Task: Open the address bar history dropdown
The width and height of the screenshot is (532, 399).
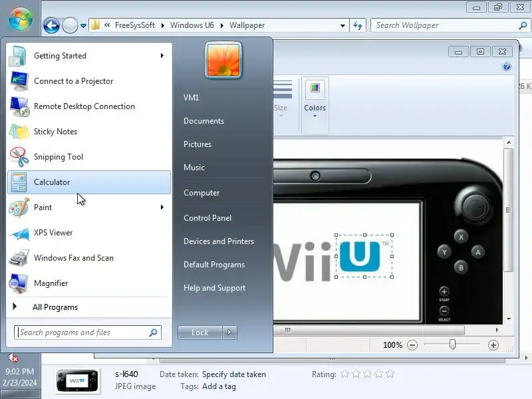Action: [342, 25]
